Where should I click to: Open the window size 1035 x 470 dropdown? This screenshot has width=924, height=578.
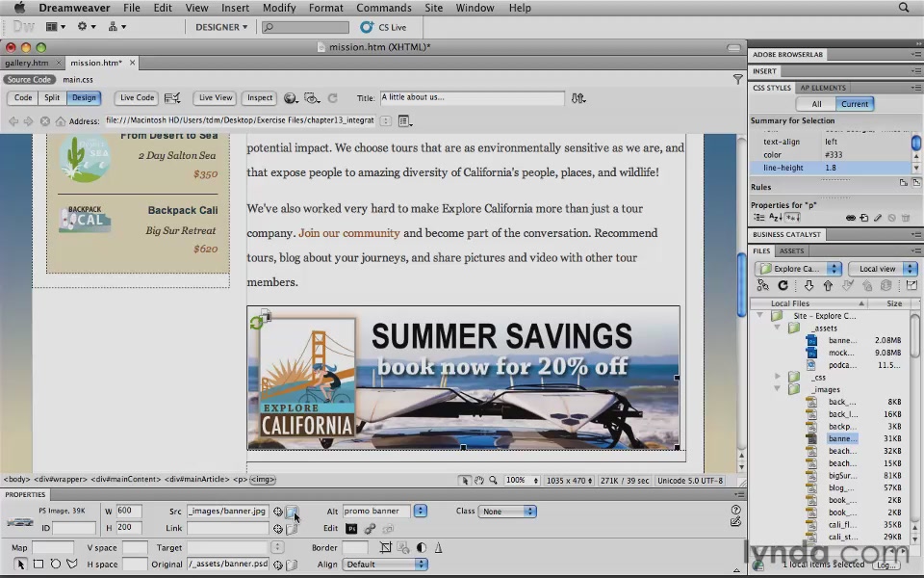[x=569, y=480]
